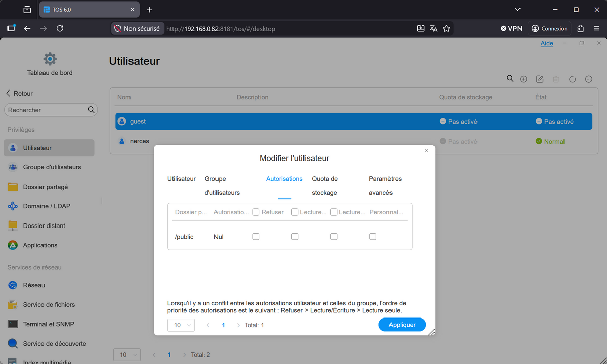
Task: Click the browser translate icon
Action: [x=433, y=29]
